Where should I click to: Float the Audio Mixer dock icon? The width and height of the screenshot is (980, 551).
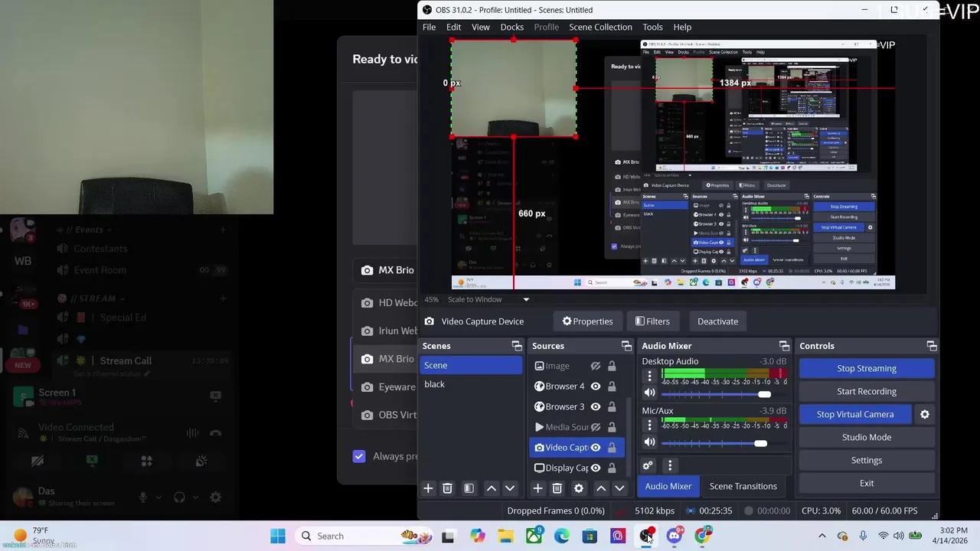pos(784,346)
